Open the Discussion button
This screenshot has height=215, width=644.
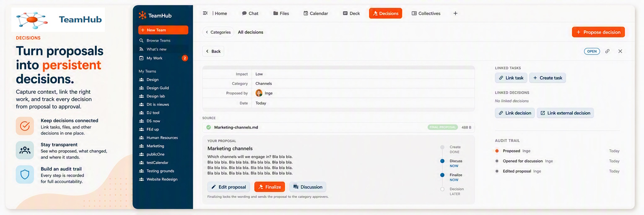coord(308,187)
